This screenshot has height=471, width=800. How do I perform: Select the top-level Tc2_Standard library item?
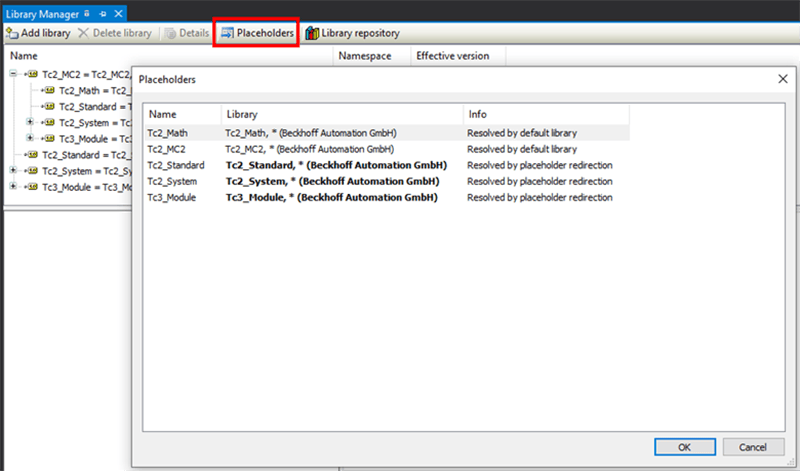click(86, 155)
